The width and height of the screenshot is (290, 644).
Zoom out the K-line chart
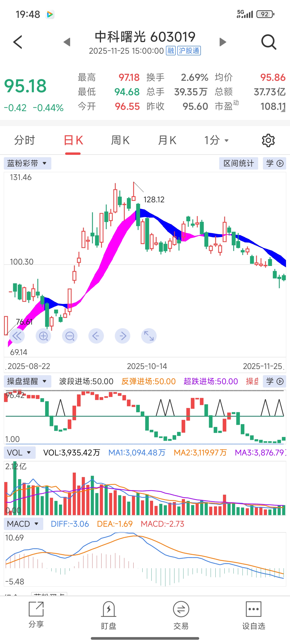[x=70, y=336]
